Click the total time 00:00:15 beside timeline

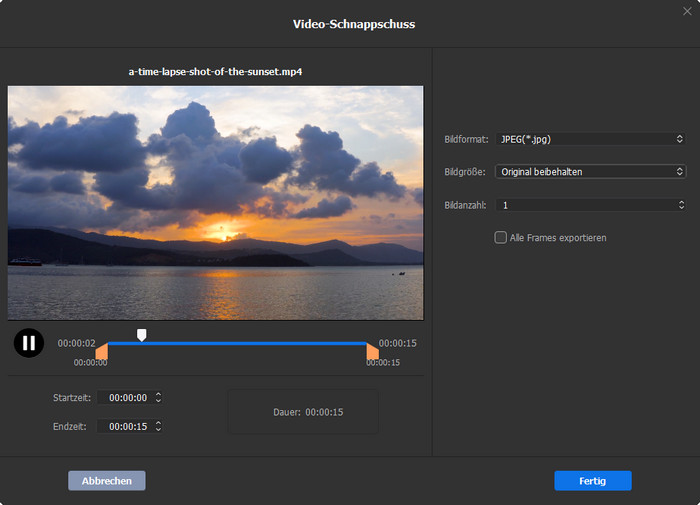(x=397, y=343)
